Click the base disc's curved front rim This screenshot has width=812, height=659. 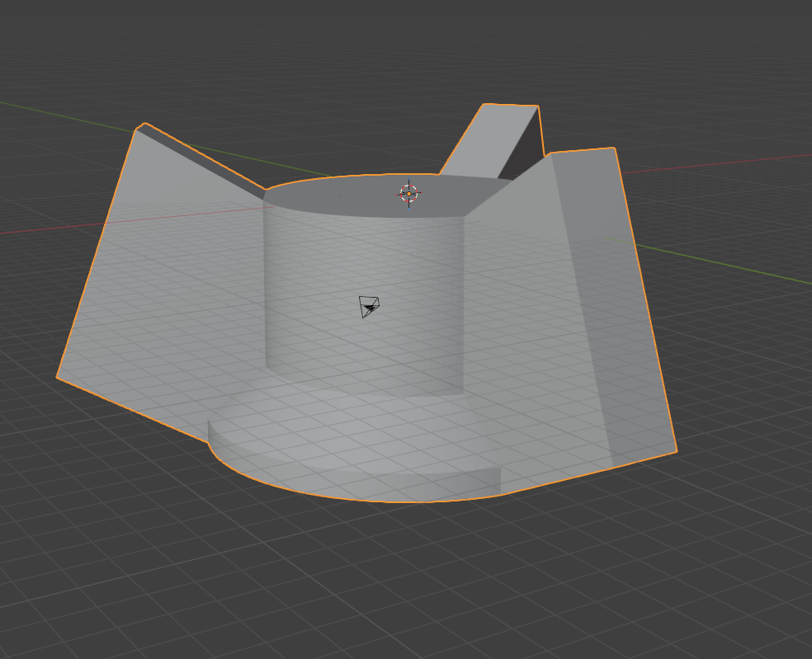tap(347, 482)
